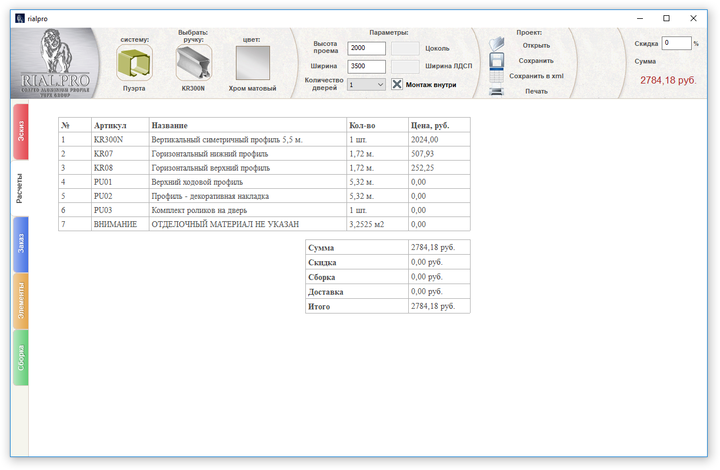Click the Открыть project button
The height and width of the screenshot is (470, 720).
tap(536, 45)
